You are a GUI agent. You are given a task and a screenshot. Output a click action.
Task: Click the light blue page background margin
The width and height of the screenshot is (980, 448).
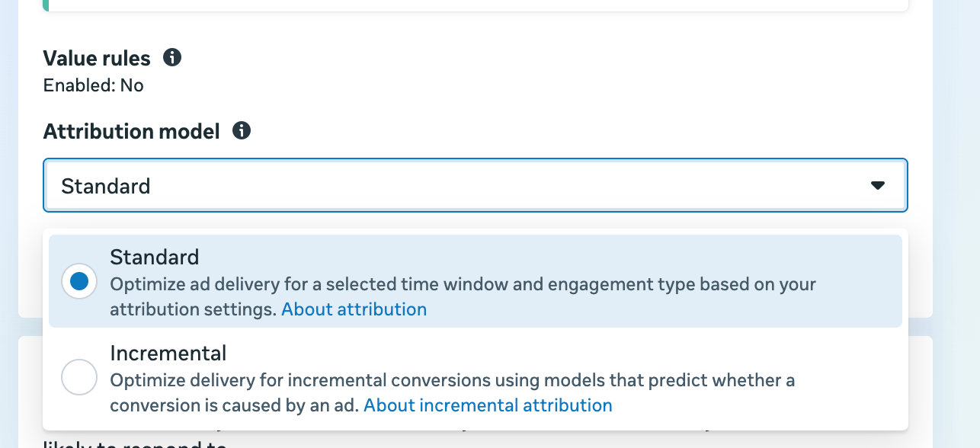point(956,229)
